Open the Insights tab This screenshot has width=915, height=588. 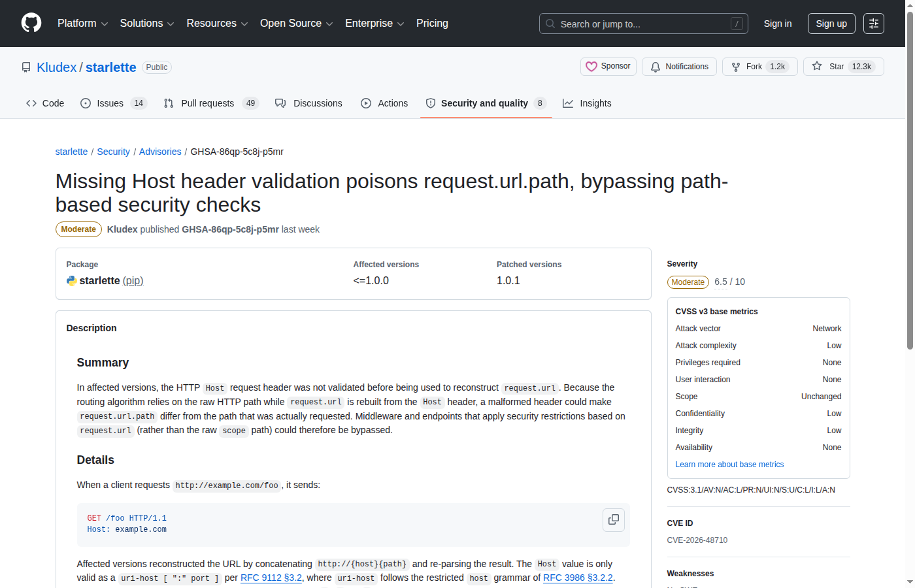pos(587,103)
